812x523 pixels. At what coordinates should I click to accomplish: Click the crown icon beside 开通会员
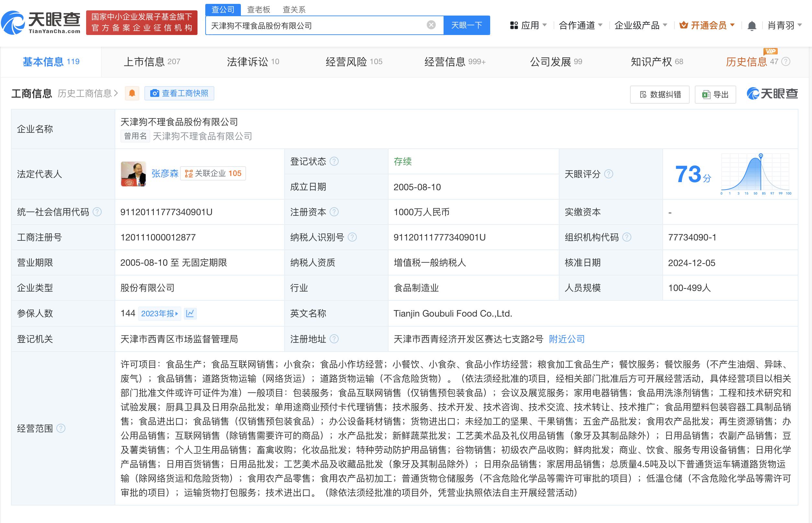pos(683,25)
